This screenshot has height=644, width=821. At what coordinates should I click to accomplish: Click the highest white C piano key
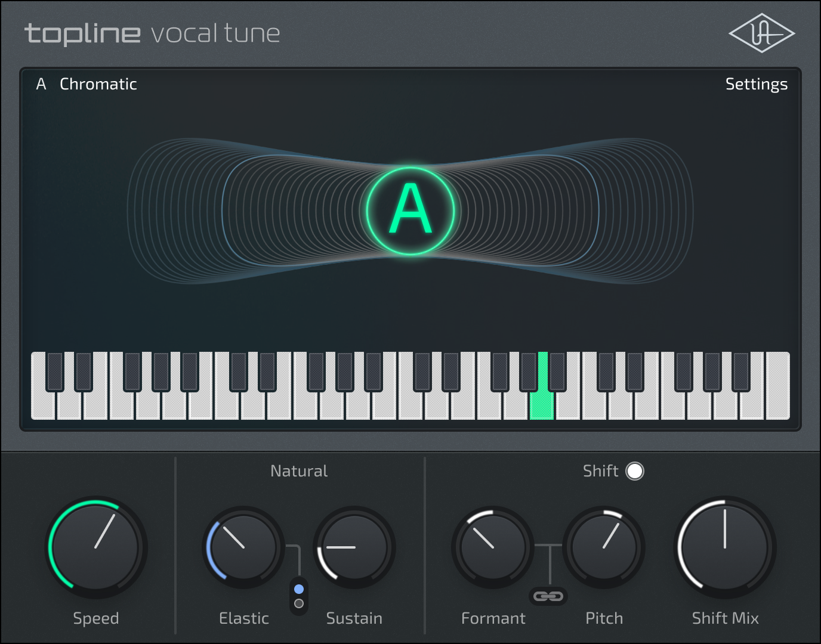(778, 386)
